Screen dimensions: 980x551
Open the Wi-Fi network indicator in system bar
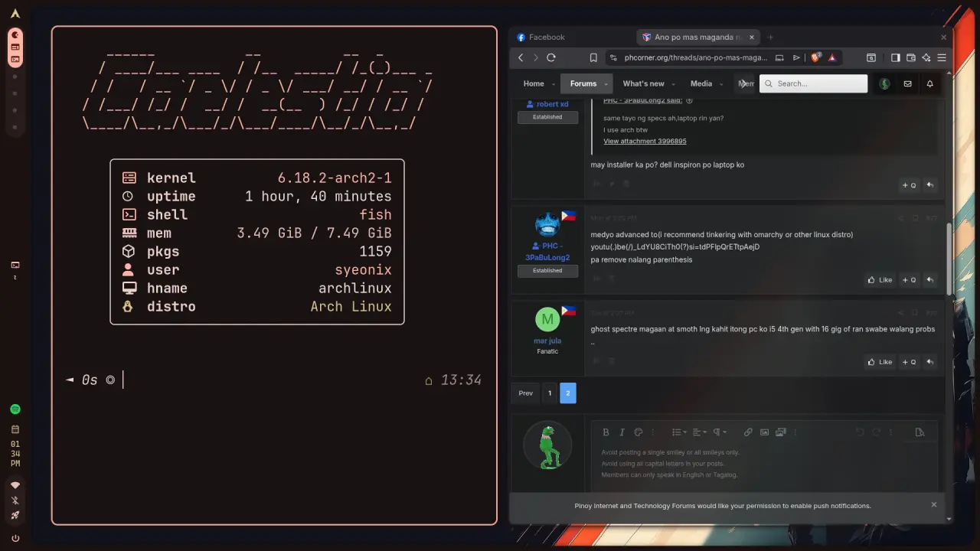tap(15, 485)
